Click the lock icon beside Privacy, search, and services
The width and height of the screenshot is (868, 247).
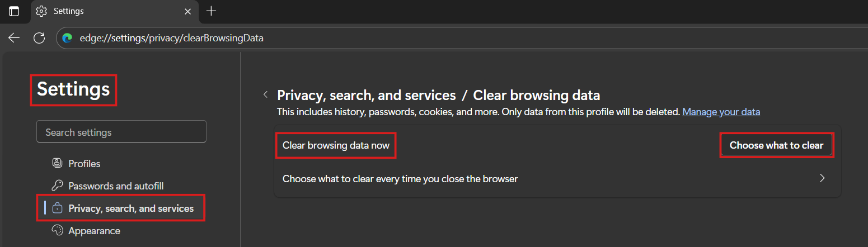pos(57,208)
